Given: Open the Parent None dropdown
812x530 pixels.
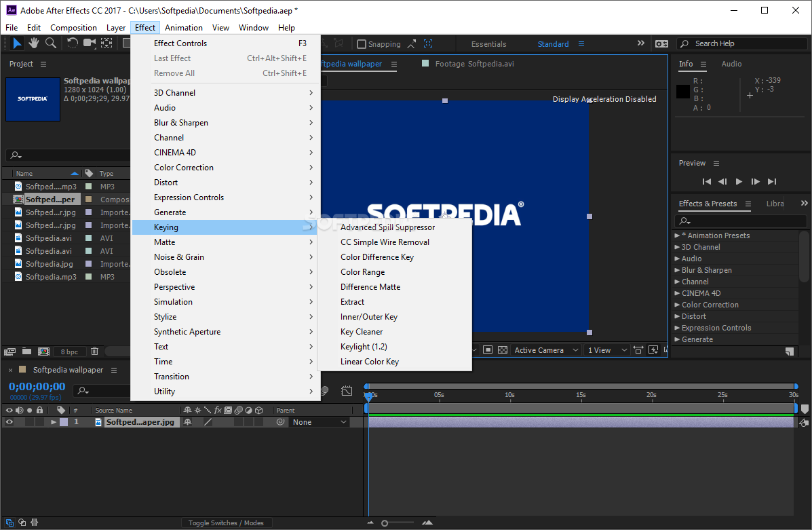Looking at the screenshot, I should [319, 422].
